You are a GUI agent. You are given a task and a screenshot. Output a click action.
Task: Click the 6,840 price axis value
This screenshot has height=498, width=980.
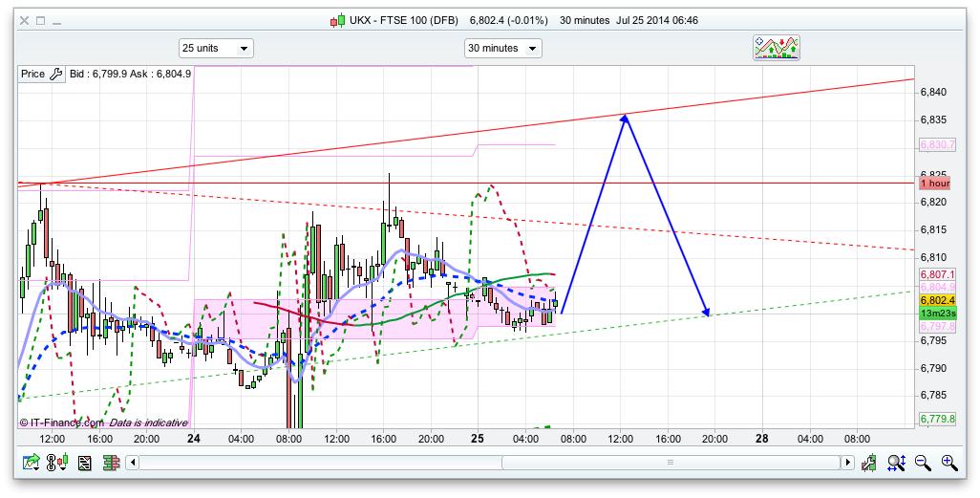click(933, 93)
